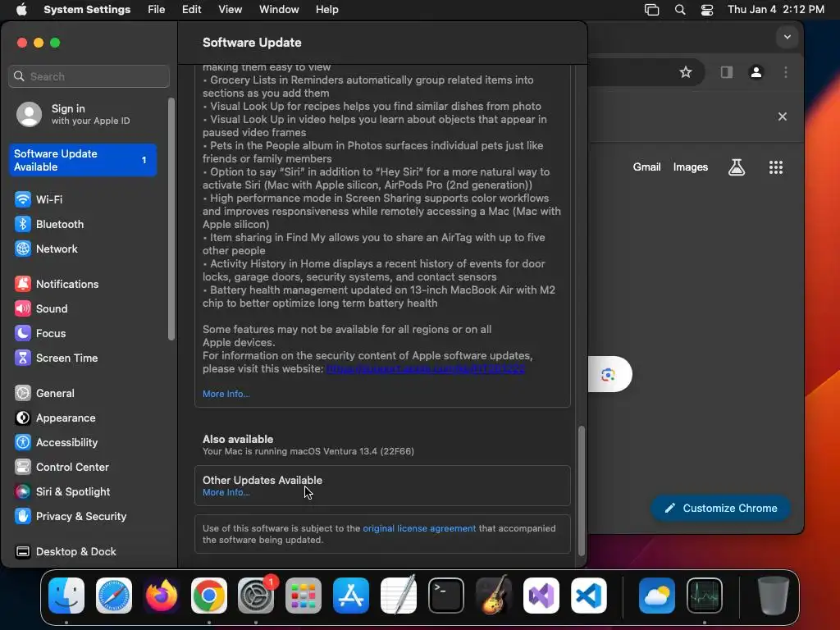Viewport: 840px width, 630px height.
Task: Open the File menu
Action: click(x=157, y=10)
